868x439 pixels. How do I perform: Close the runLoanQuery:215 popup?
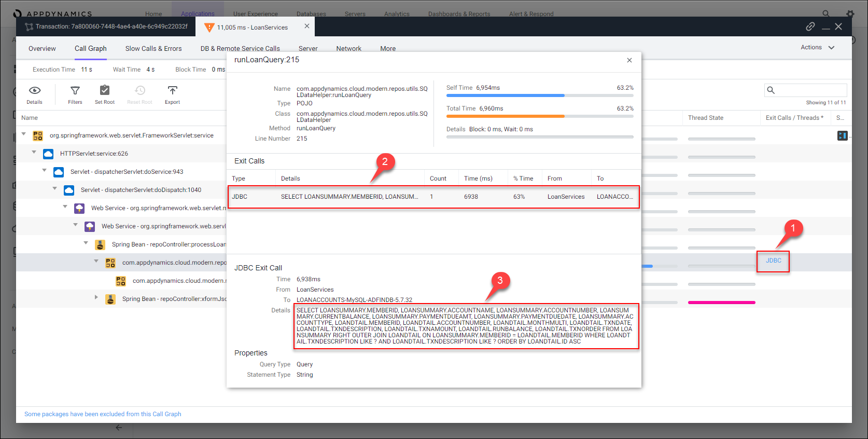[x=629, y=60]
